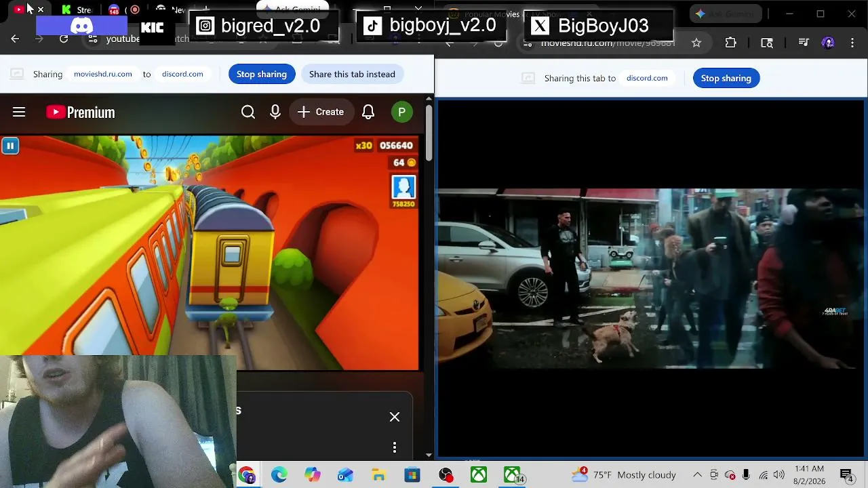The image size is (868, 488).
Task: Open the first Xbox taskbar icon
Action: tap(479, 475)
